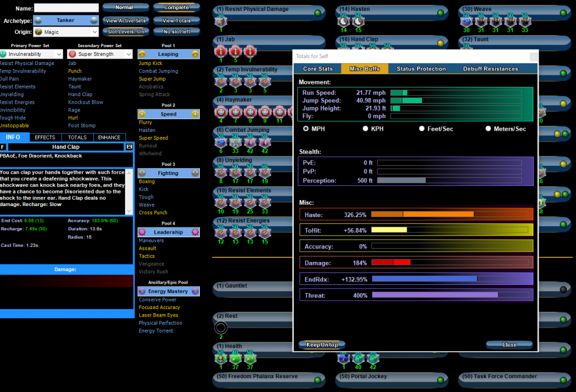Image resolution: width=576 pixels, height=392 pixels.
Task: Open the Origin dropdown showing Magic
Action: pyautogui.click(x=65, y=32)
